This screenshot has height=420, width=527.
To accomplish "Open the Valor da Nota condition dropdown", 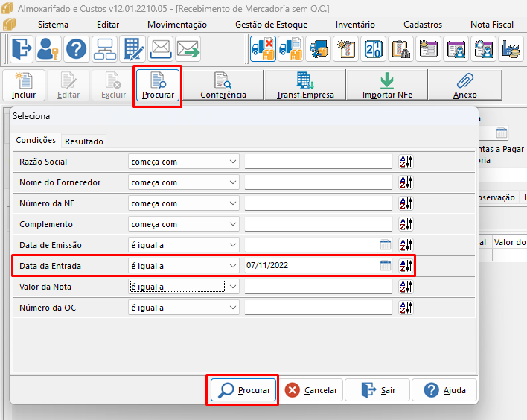I will point(184,287).
